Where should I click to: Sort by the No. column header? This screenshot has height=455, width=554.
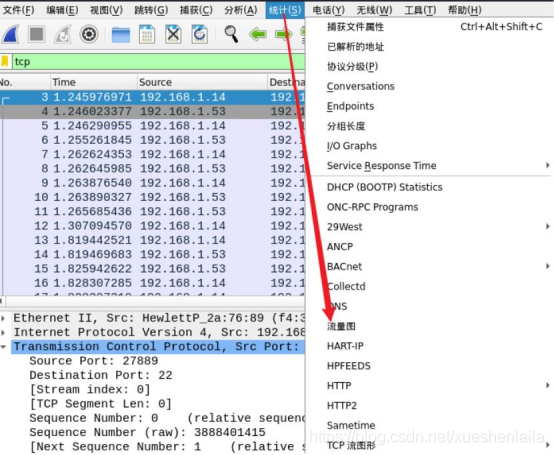[25, 82]
